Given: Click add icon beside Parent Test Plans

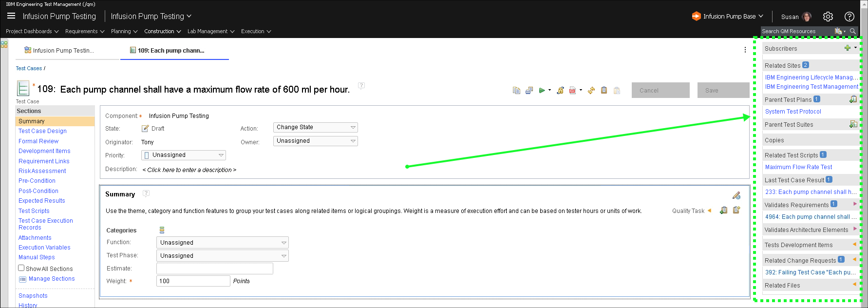Looking at the screenshot, I should point(853,99).
